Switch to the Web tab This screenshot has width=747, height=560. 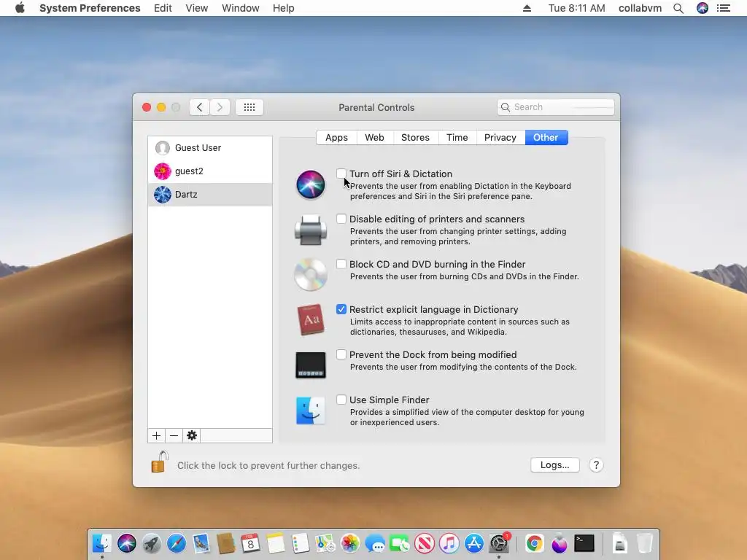pyautogui.click(x=374, y=138)
